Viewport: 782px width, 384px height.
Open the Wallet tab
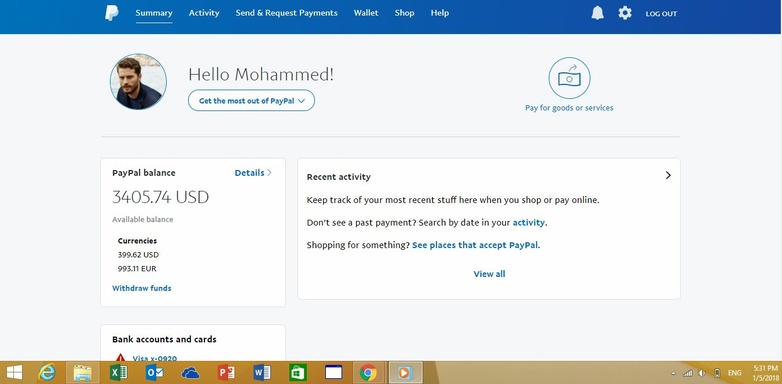366,13
